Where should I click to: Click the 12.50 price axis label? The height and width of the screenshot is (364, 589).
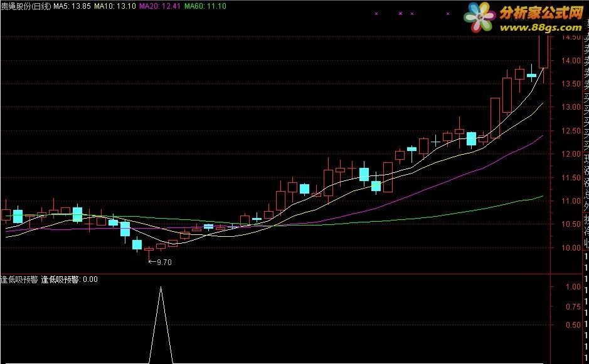click(571, 131)
